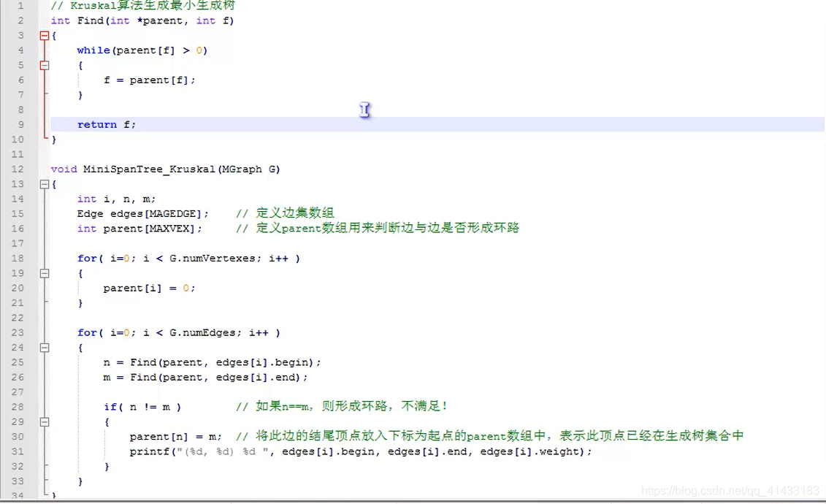Collapse the numEdges for-loop fold marker at line 24
Viewport: 826px width, 504px height.
click(45, 348)
